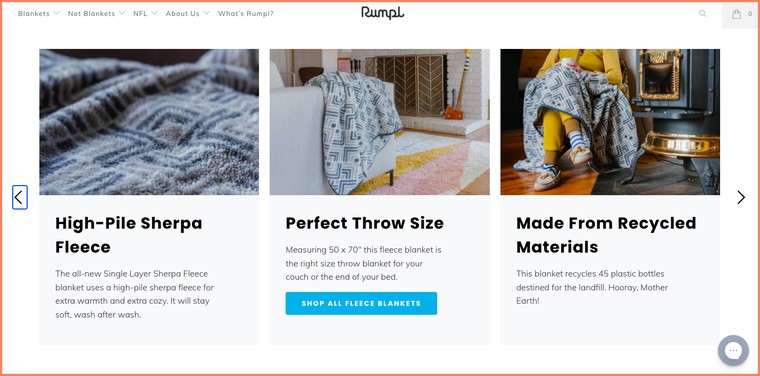Open the chat support bubble

pos(733,350)
